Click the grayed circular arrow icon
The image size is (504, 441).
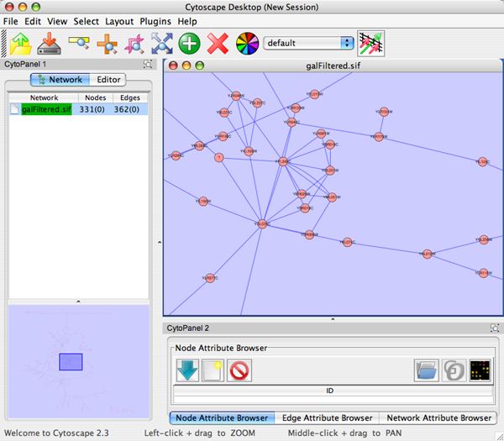(454, 370)
